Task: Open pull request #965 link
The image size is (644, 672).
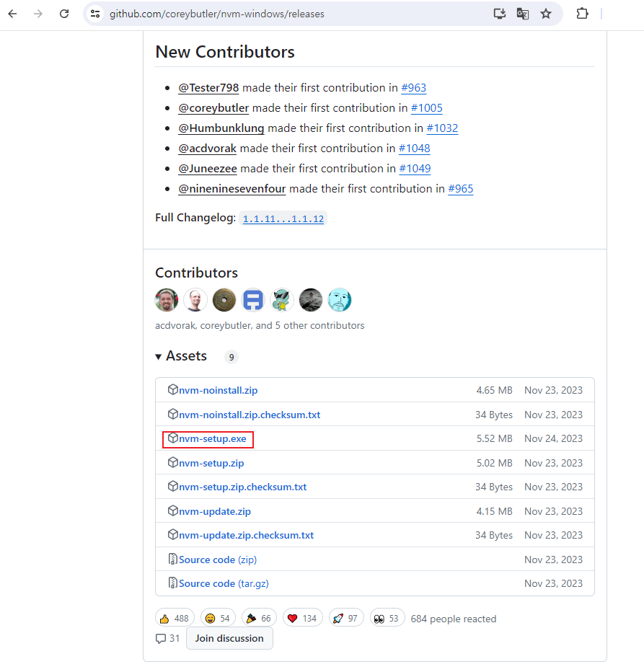Action: click(x=461, y=189)
